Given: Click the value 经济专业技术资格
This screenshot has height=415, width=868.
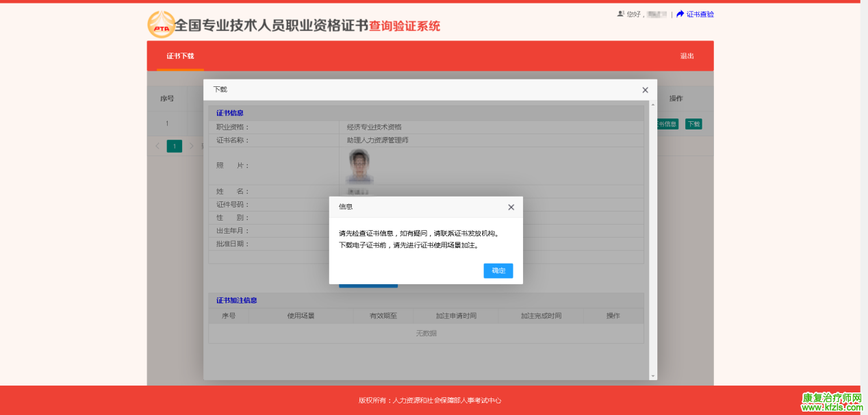Looking at the screenshot, I should 374,127.
